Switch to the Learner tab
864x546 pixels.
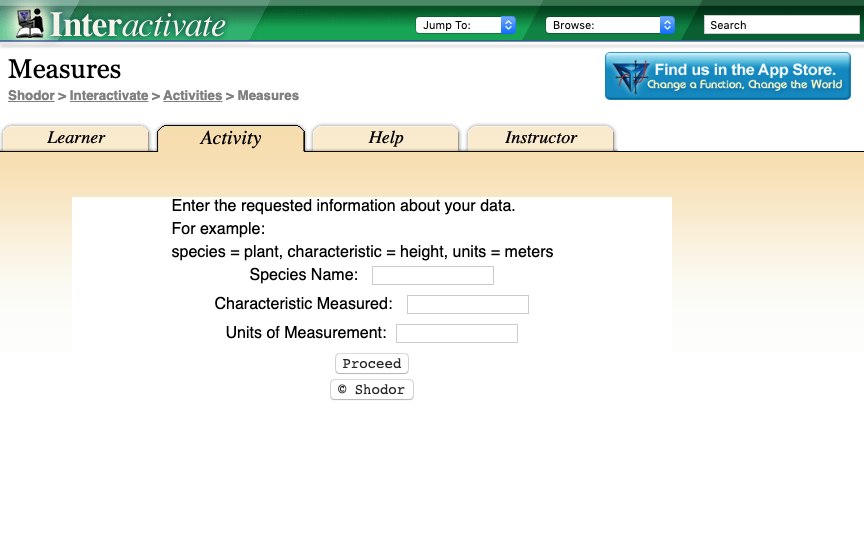[75, 138]
